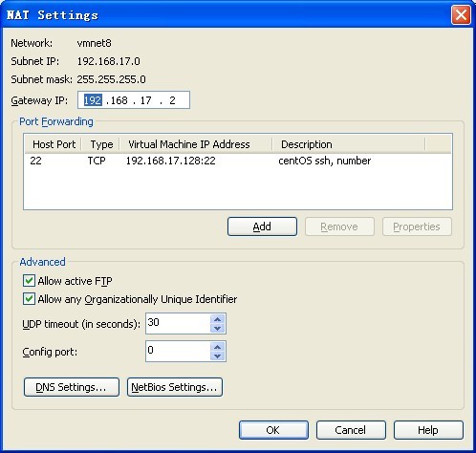
Task: Select the 192.168.17.128:22 address cell
Action: point(170,161)
